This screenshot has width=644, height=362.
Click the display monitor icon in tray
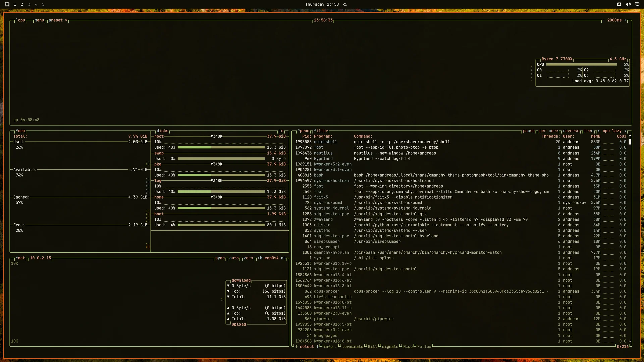637,4
